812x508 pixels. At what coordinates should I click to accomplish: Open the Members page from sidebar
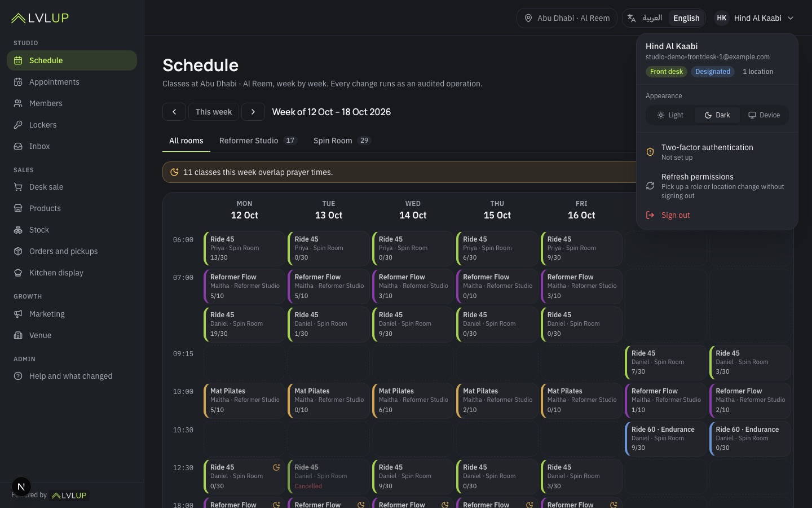72,103
